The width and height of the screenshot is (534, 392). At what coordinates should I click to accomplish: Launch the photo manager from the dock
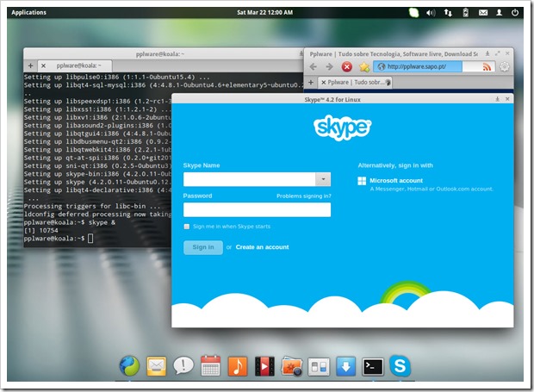(x=292, y=366)
